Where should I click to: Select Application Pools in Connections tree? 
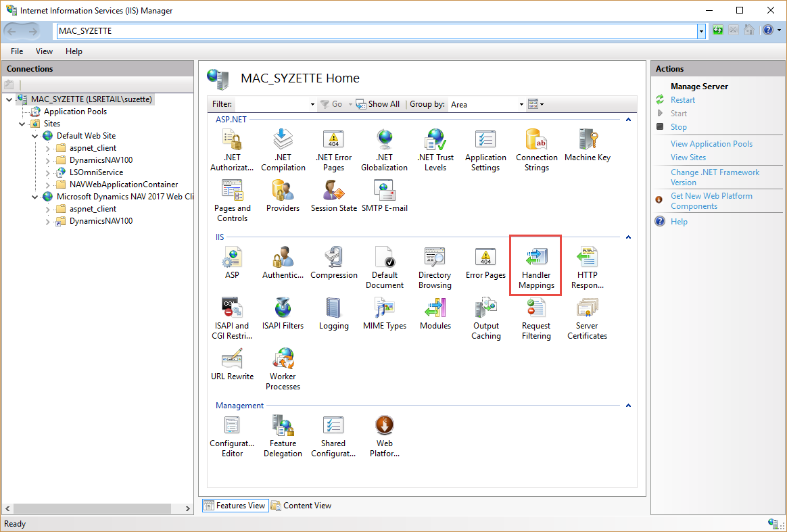75,112
